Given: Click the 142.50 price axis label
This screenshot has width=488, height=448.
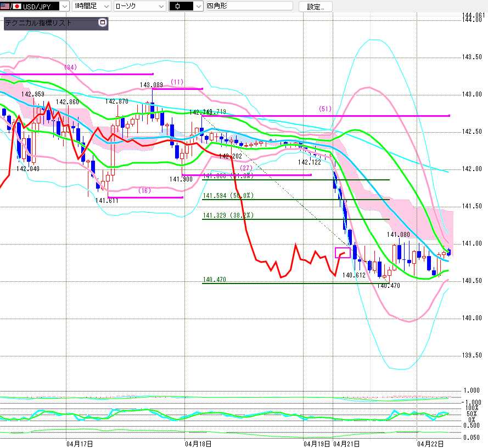Looking at the screenshot, I should 472,132.
